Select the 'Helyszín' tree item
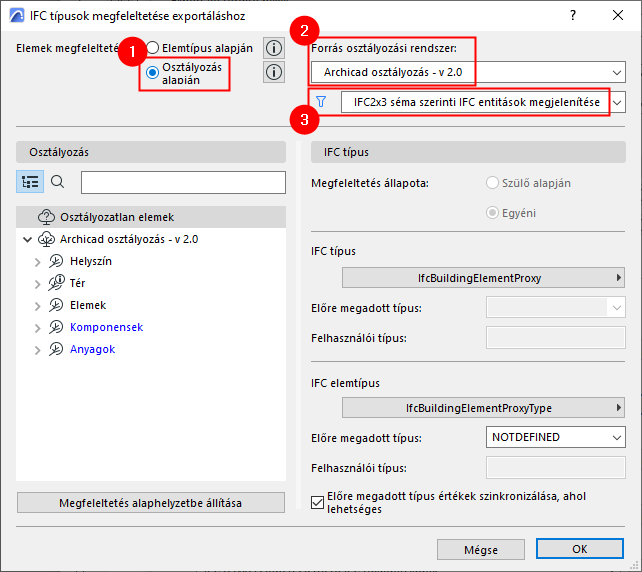This screenshot has height=572, width=642. [x=90, y=261]
